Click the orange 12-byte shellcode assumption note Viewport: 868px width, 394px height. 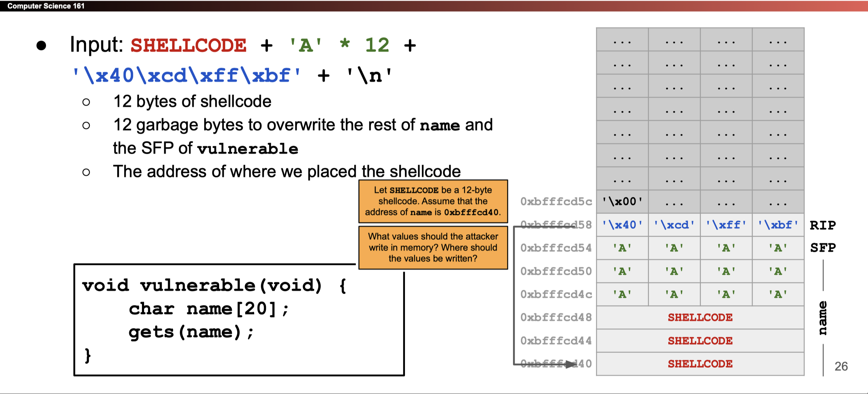[x=433, y=201]
